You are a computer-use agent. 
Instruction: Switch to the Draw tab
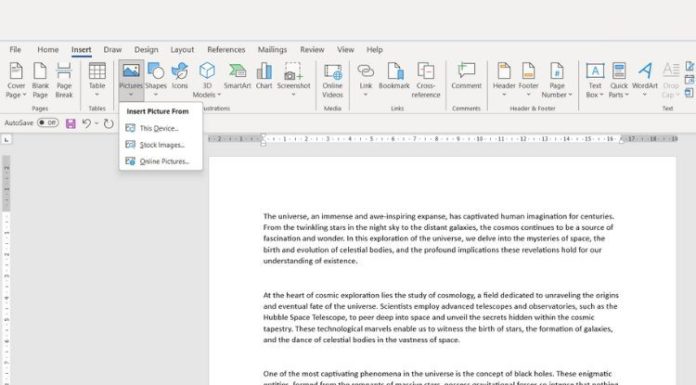[113, 50]
